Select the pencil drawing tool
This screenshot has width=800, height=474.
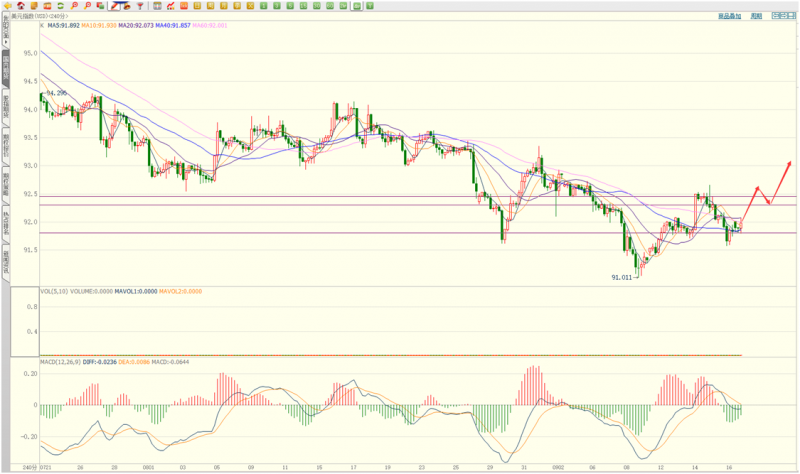click(115, 6)
